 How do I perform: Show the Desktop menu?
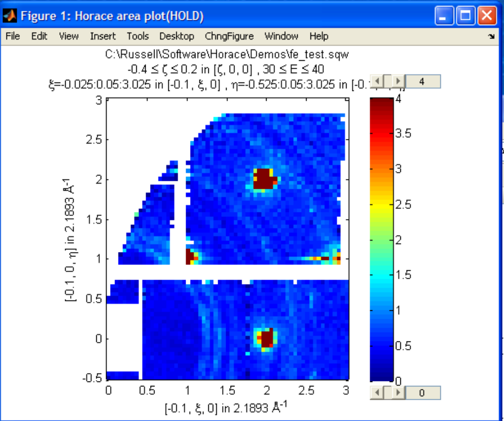click(177, 36)
